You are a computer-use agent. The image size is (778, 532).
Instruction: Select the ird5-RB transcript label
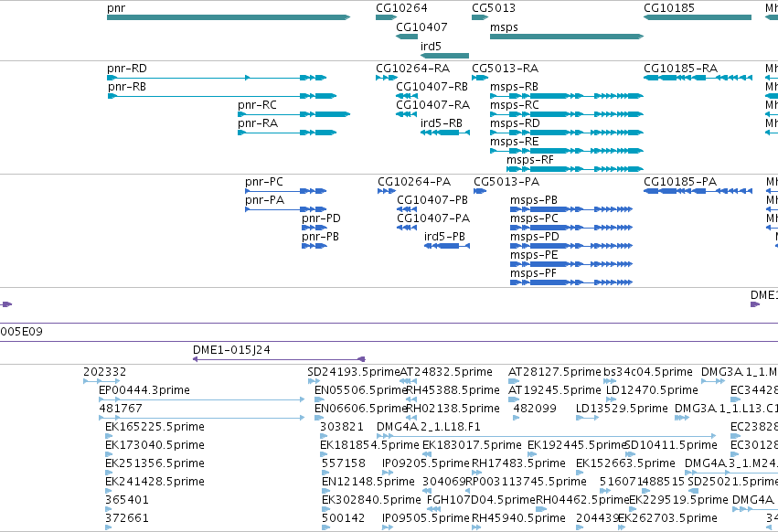tap(441, 123)
